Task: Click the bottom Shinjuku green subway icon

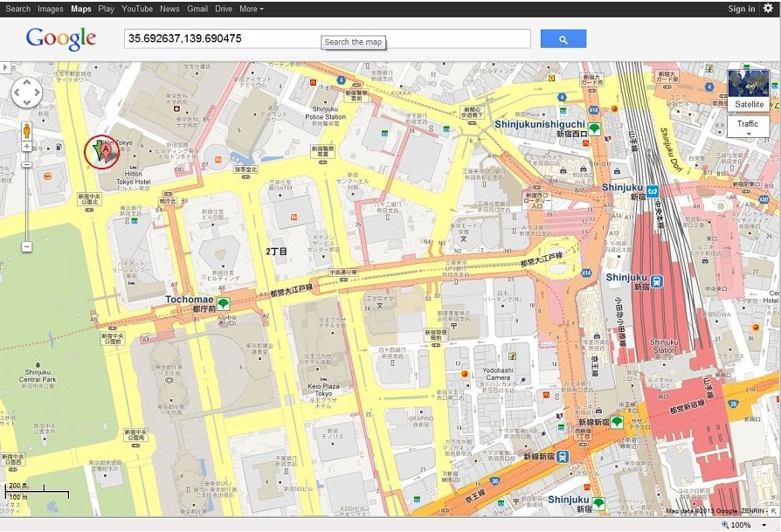Action: tap(598, 503)
